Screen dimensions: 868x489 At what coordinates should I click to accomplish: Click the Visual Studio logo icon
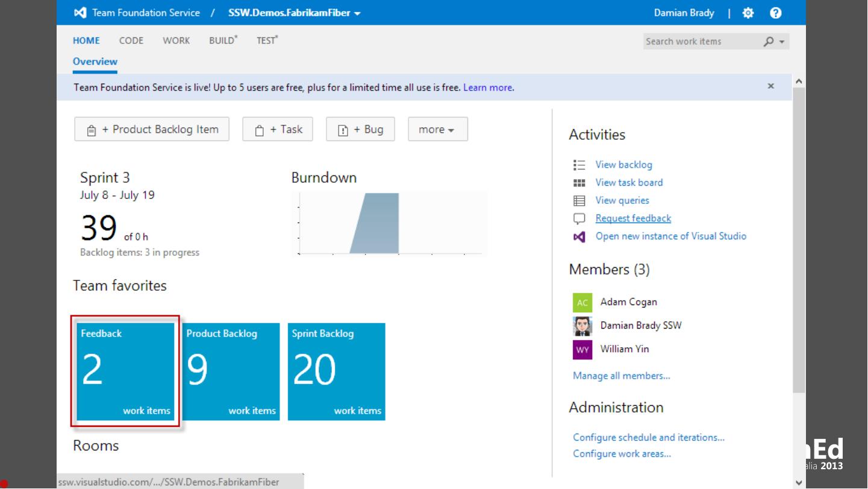[x=80, y=13]
